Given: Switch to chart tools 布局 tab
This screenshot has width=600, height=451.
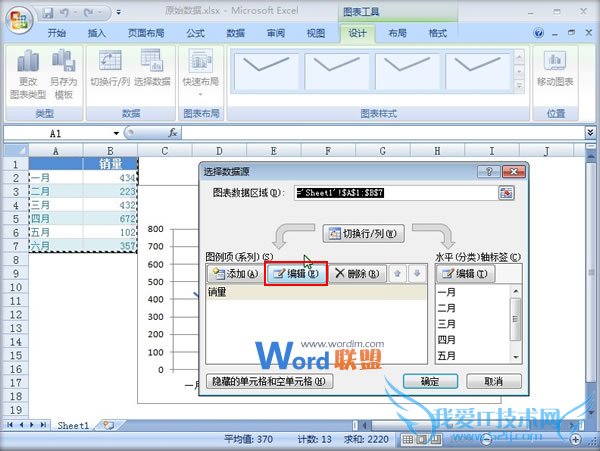Looking at the screenshot, I should pos(397,33).
